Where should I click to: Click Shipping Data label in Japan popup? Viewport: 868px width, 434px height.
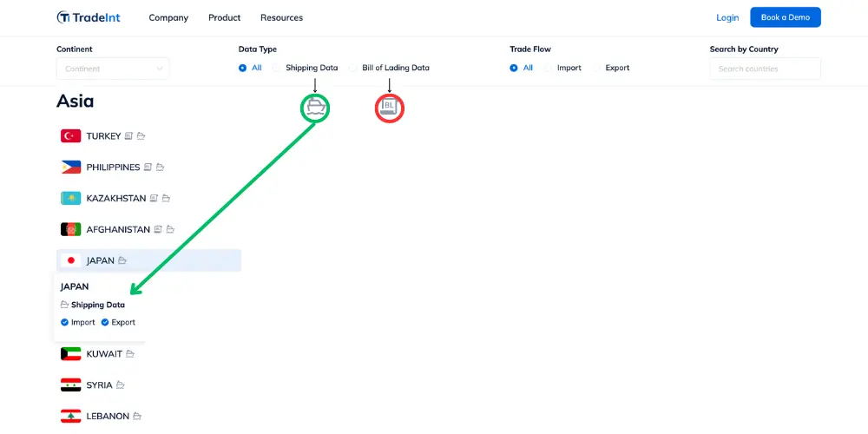(x=98, y=305)
